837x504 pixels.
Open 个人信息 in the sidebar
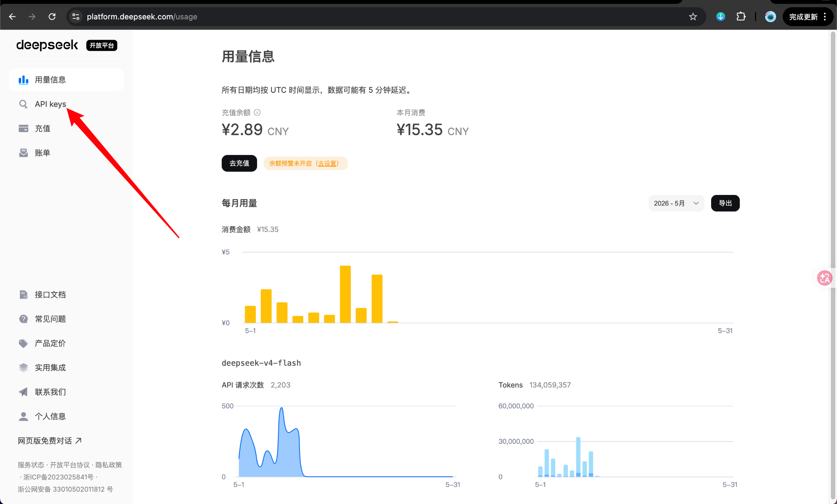point(66,417)
